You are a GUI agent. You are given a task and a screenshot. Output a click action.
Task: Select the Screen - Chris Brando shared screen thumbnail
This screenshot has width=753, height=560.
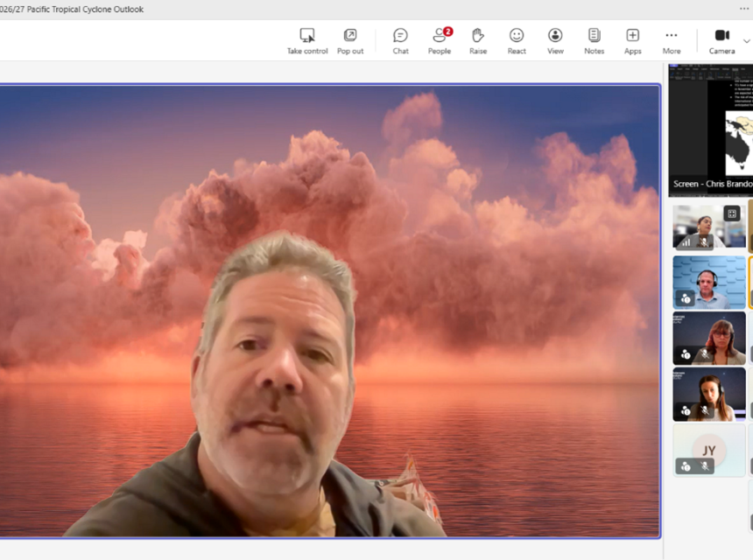point(711,130)
